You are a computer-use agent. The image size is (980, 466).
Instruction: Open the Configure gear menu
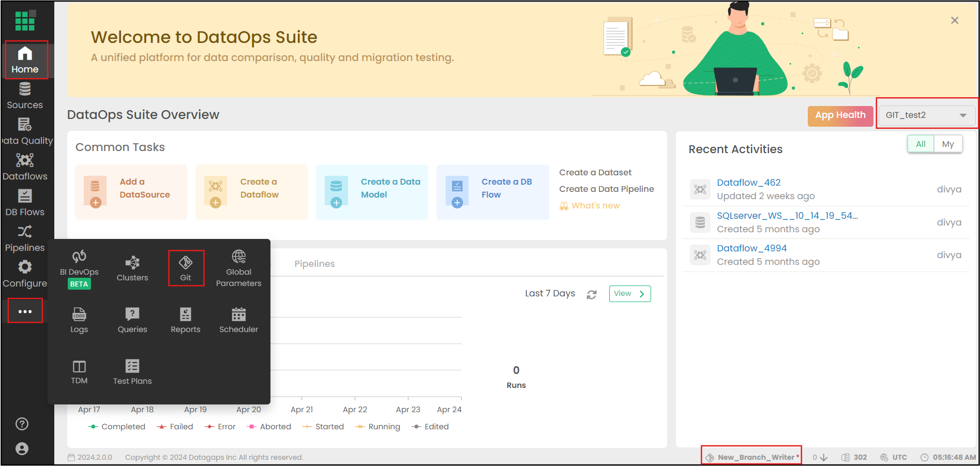coord(25,275)
